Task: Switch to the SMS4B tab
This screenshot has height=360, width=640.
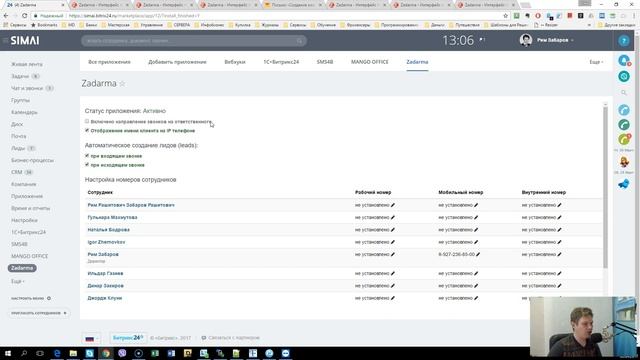Action: point(325,62)
